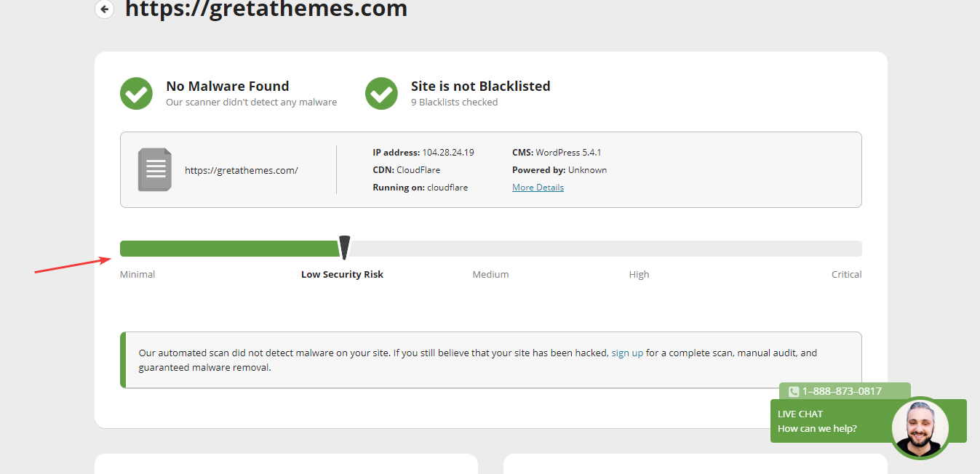
Task: Click the https://gretathemes.com/ URL in info box
Action: point(242,171)
